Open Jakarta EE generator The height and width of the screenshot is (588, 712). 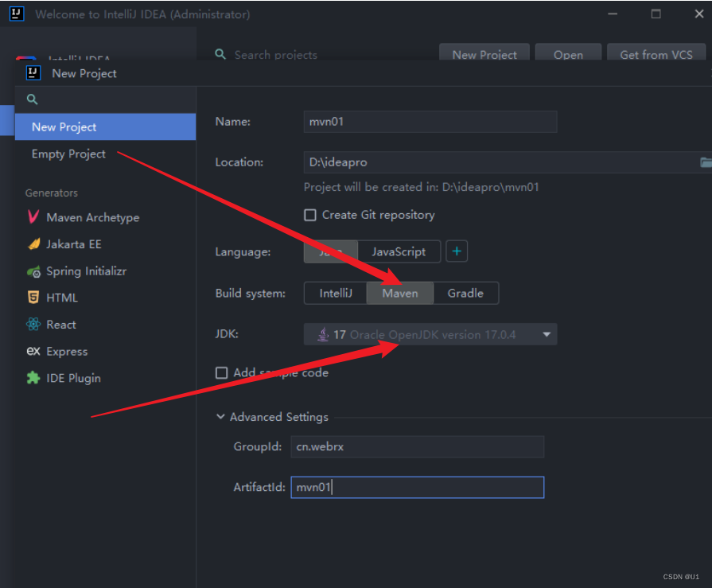[x=105, y=244]
